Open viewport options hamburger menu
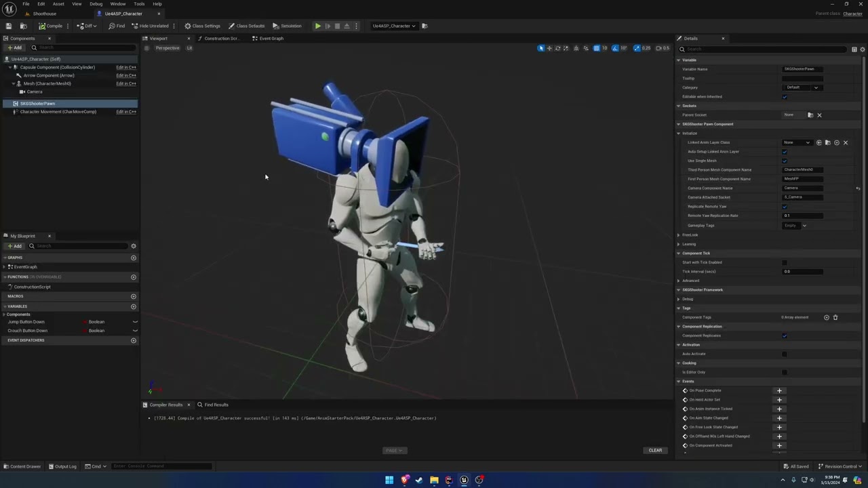The width and height of the screenshot is (868, 488). tap(146, 48)
